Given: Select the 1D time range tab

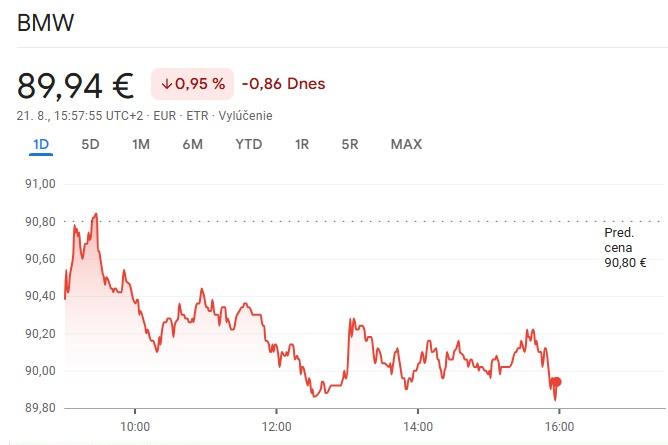Looking at the screenshot, I should click(41, 144).
